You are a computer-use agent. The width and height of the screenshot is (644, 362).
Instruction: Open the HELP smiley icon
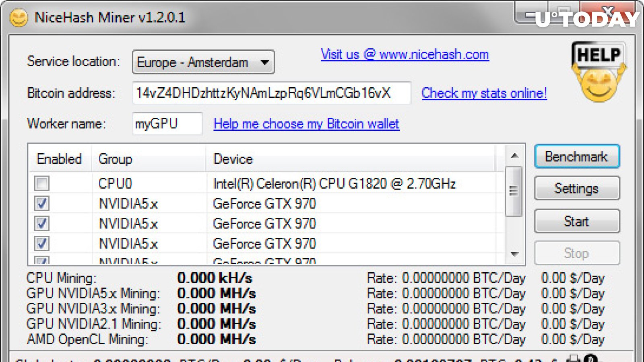(599, 72)
